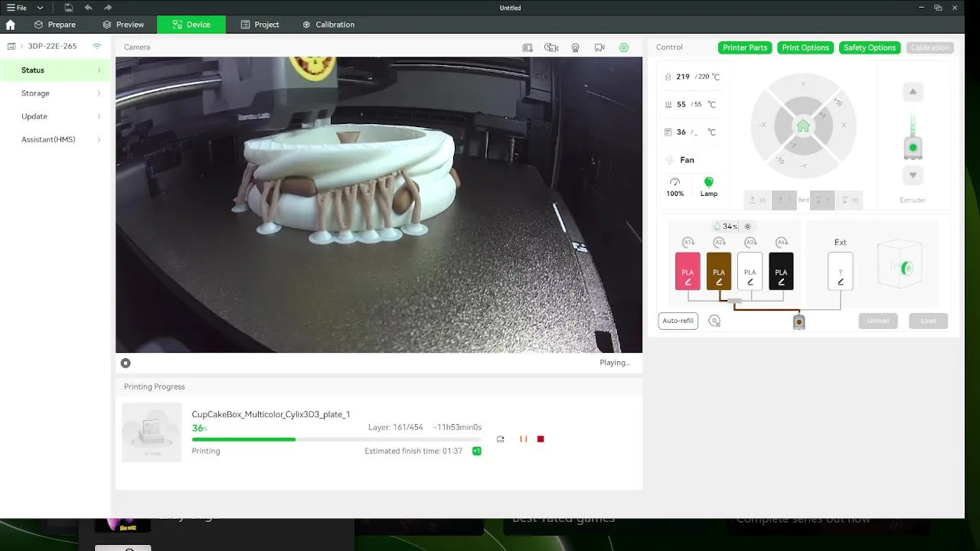The image size is (980, 551).
Task: Click the AMS humidity 34% indicator
Action: pos(726,227)
